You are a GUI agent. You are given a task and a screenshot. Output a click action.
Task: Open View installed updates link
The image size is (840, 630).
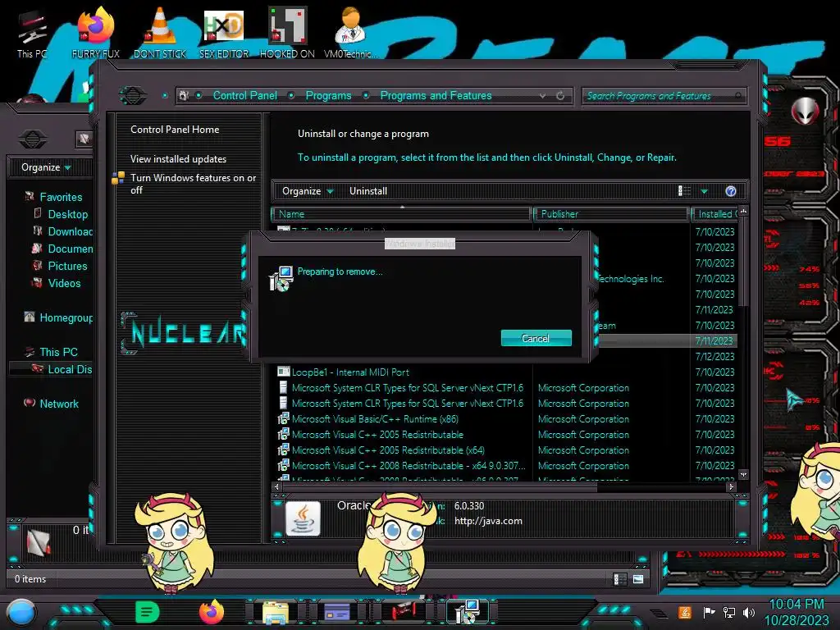coord(178,158)
